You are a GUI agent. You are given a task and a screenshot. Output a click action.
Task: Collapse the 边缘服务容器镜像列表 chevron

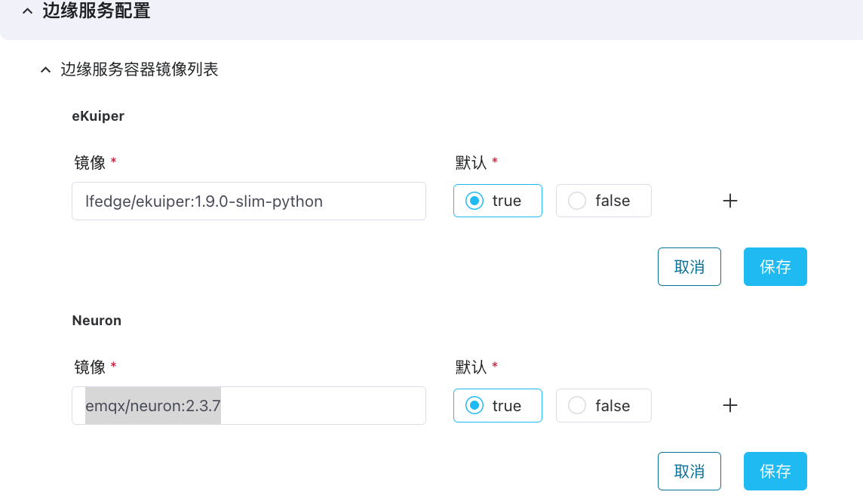[x=45, y=70]
